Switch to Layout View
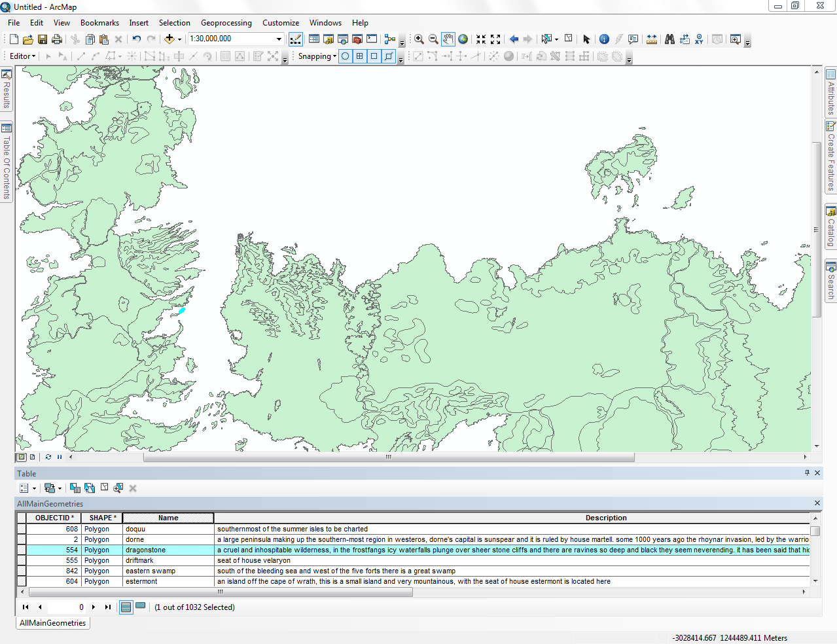837x644 pixels. click(x=32, y=457)
